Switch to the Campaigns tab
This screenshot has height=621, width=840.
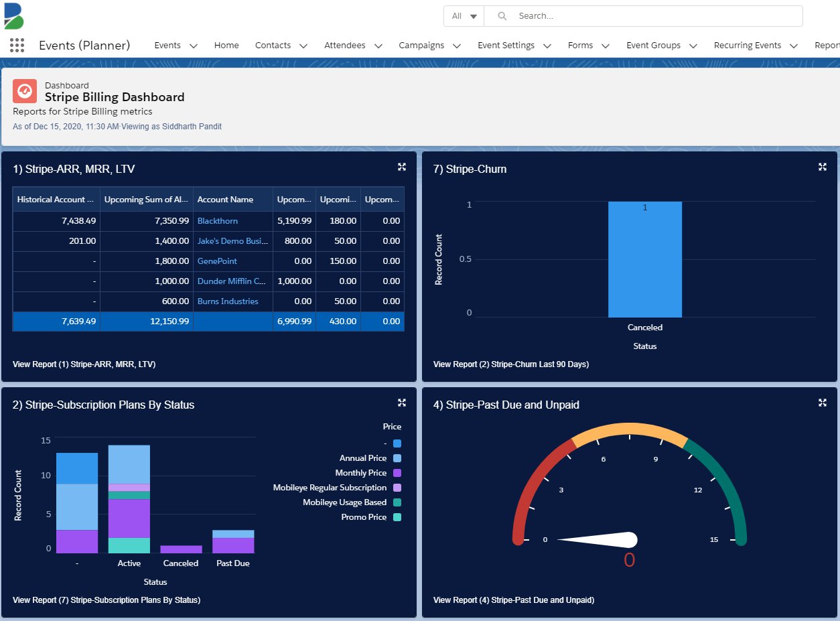[x=421, y=46]
